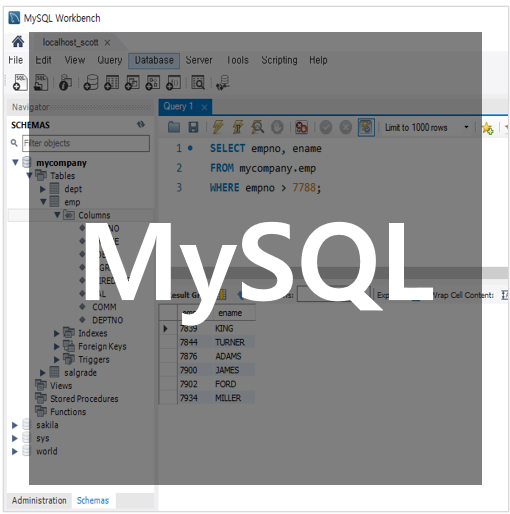The height and width of the screenshot is (514, 510).
Task: Expand the salgrade table
Action: pos(42,373)
